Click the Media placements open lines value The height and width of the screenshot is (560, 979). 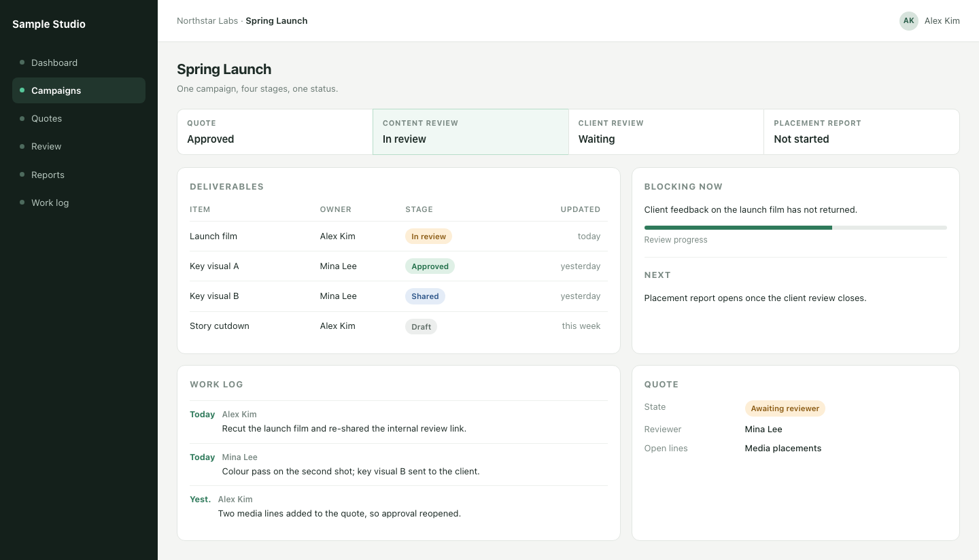click(x=783, y=449)
